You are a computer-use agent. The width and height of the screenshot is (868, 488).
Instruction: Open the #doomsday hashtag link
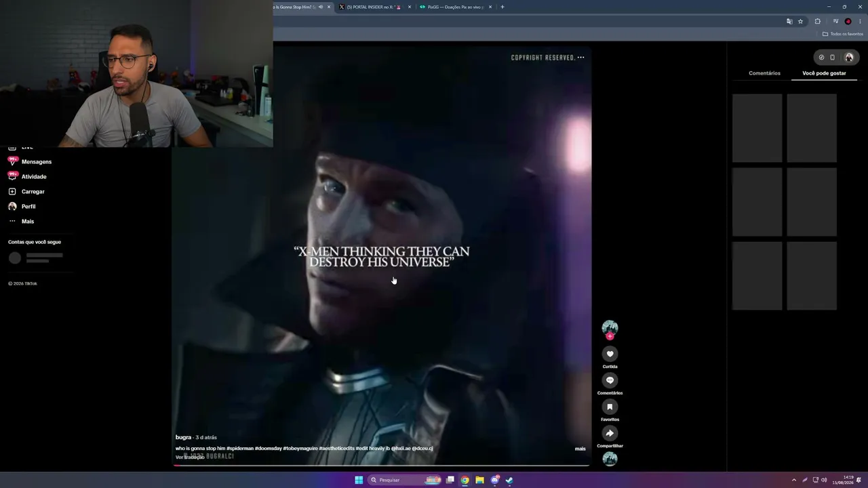coord(268,448)
